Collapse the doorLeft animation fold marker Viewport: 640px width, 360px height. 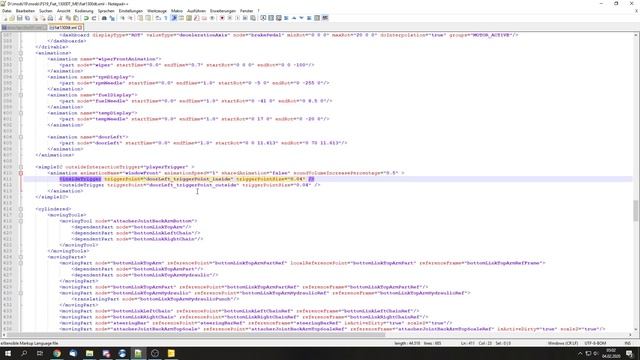tap(21, 137)
